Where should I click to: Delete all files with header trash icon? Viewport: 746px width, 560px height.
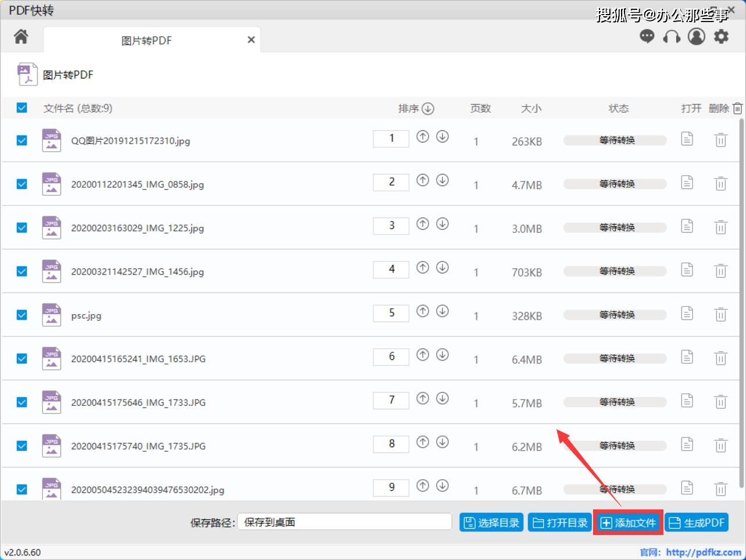(737, 108)
